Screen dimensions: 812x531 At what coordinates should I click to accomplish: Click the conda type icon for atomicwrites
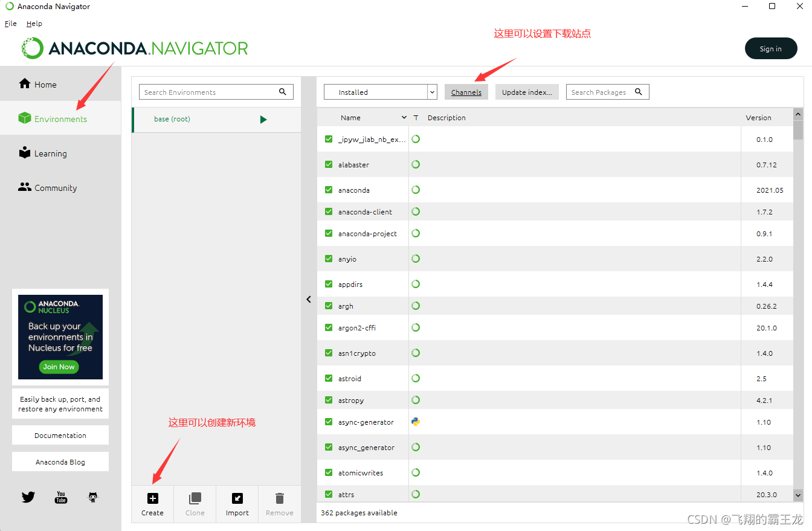416,472
